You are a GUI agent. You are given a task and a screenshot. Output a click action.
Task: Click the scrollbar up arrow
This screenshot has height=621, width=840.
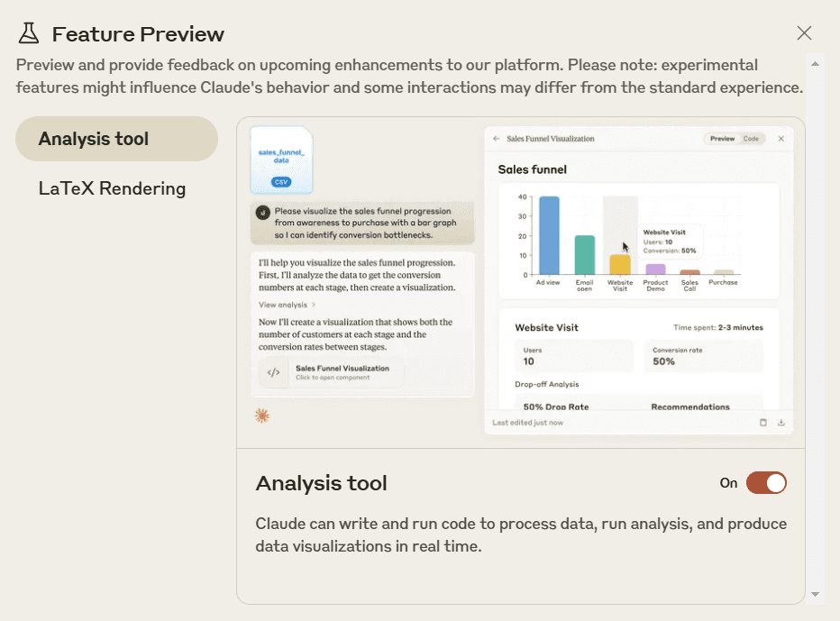click(x=815, y=64)
